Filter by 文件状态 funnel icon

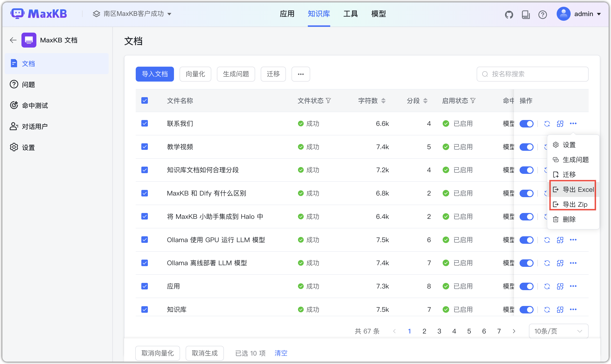coord(328,101)
